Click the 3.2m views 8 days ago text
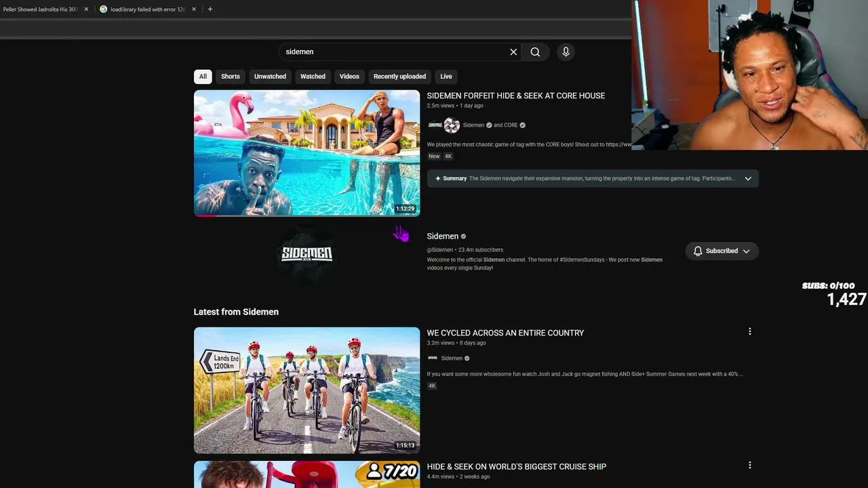The width and height of the screenshot is (868, 488). tap(456, 343)
